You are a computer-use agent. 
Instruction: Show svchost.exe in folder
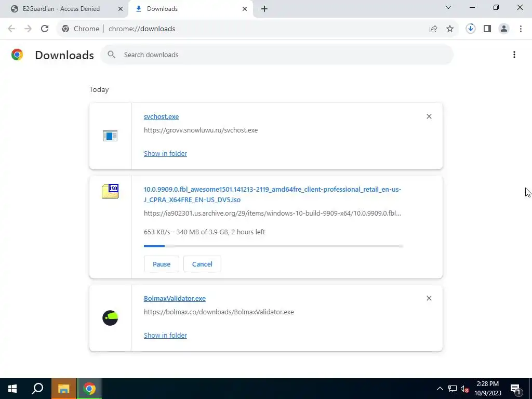tap(165, 153)
